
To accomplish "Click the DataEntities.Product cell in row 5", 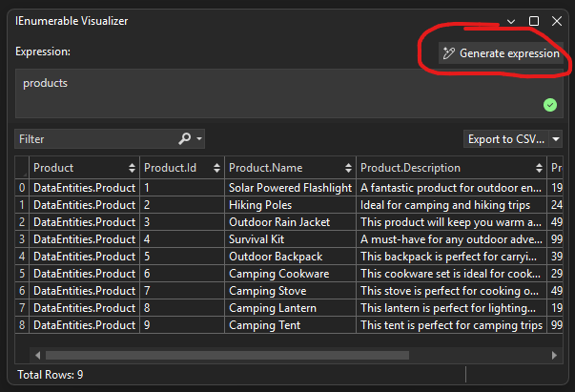I will 84,274.
